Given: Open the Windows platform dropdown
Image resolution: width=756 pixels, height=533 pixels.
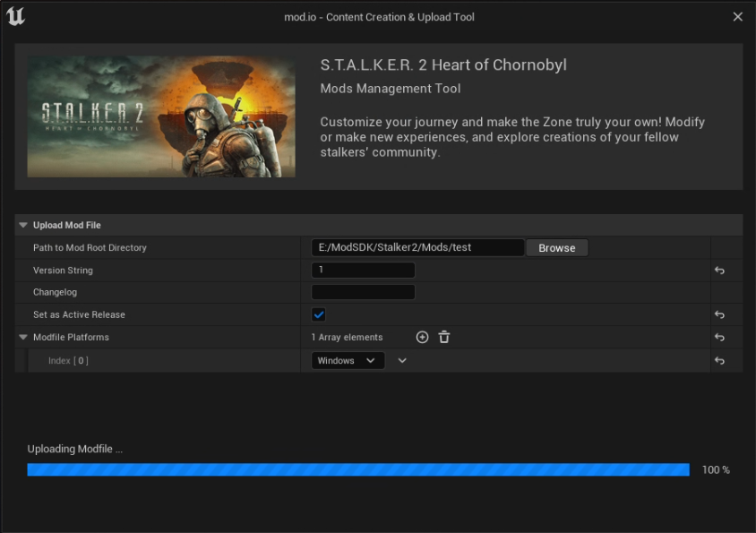Looking at the screenshot, I should [348, 361].
